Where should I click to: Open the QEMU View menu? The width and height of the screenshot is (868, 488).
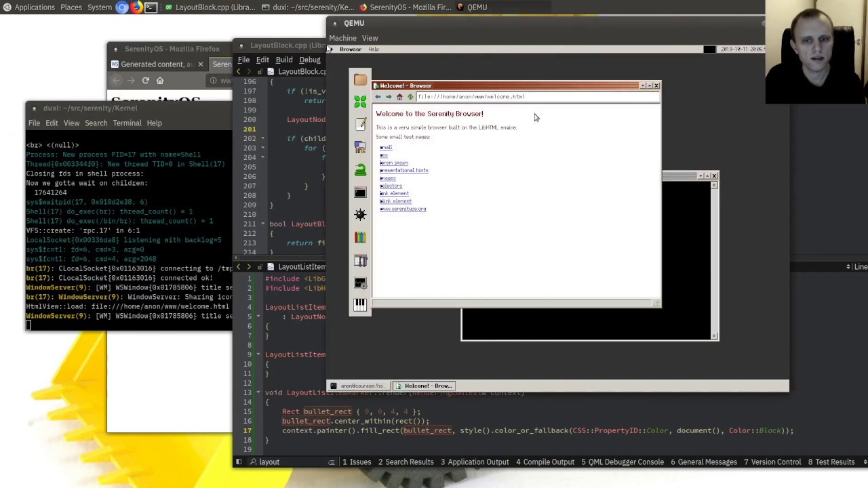point(370,38)
